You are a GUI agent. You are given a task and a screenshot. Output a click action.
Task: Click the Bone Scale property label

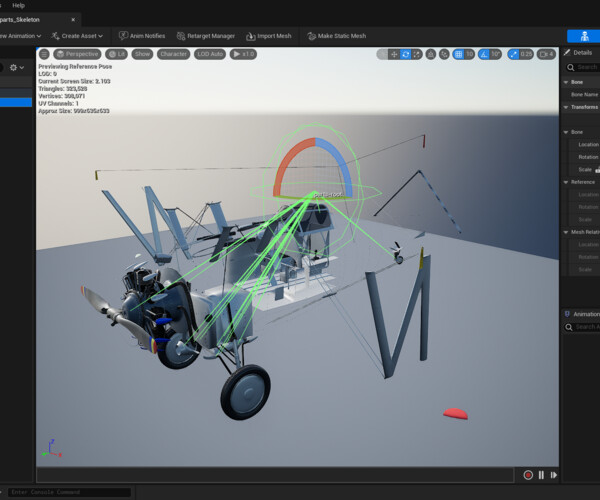pyautogui.click(x=585, y=169)
